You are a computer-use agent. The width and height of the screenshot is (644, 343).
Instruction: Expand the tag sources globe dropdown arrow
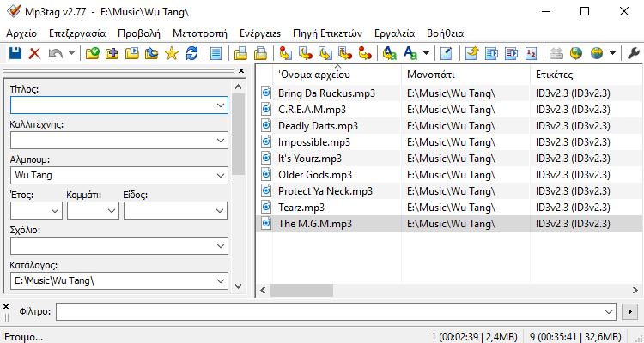tap(612, 53)
